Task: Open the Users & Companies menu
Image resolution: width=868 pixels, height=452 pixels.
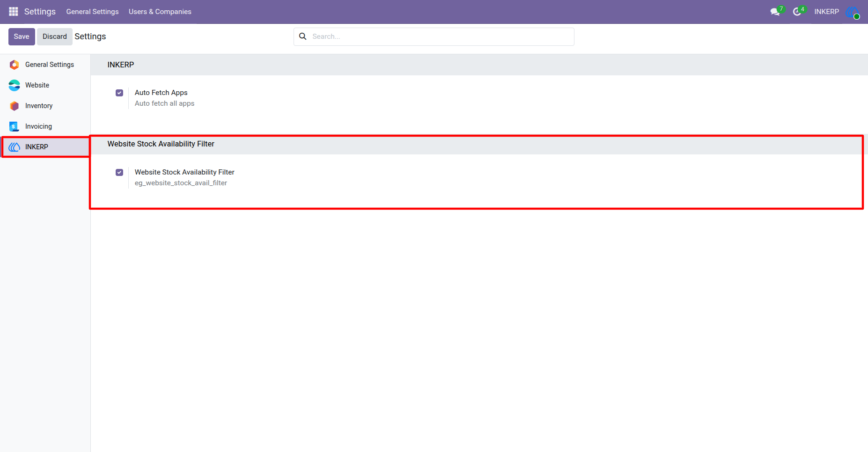Action: 160,12
